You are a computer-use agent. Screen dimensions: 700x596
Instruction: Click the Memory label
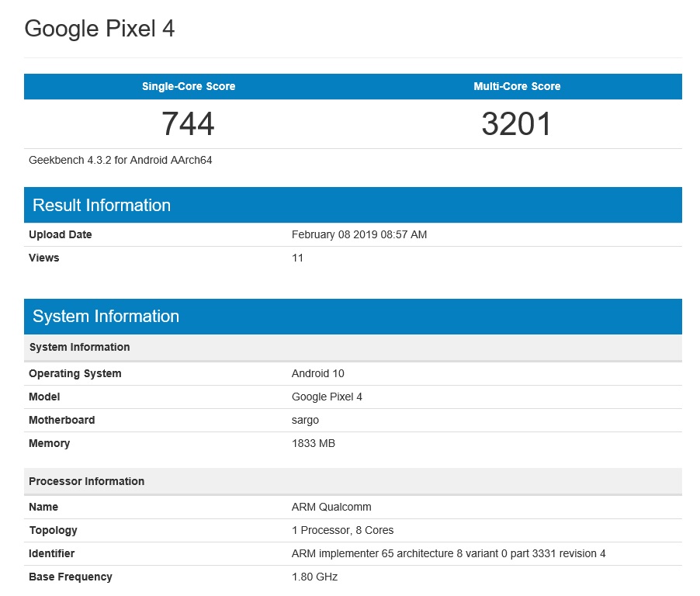tap(49, 443)
